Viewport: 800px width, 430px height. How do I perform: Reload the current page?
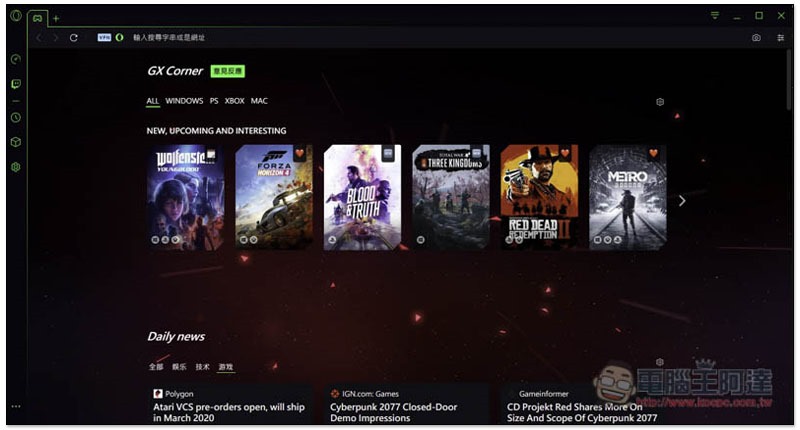tap(74, 38)
